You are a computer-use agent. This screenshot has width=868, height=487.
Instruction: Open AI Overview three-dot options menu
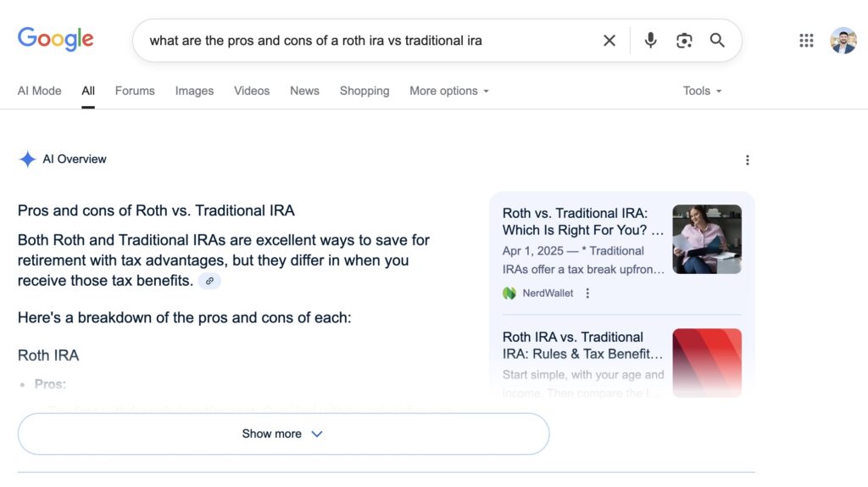[x=748, y=160]
